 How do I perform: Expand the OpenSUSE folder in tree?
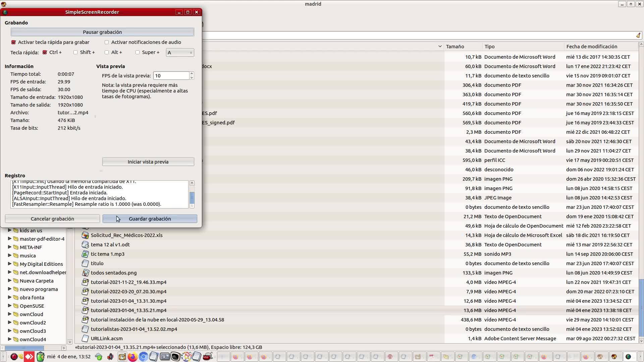(10, 306)
